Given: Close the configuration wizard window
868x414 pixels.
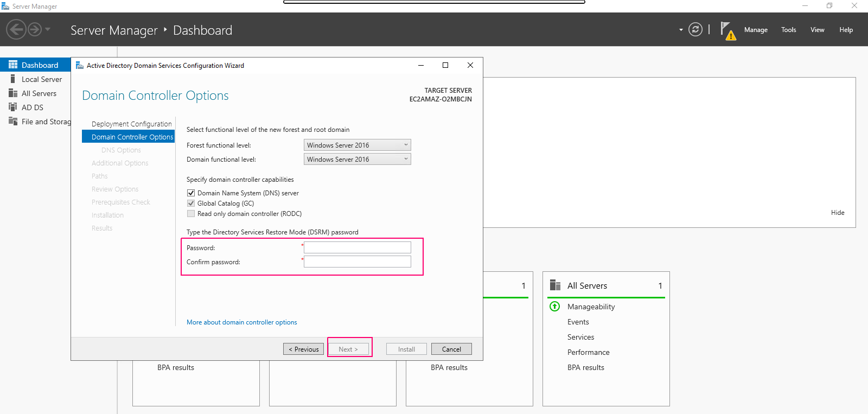Looking at the screenshot, I should [470, 65].
